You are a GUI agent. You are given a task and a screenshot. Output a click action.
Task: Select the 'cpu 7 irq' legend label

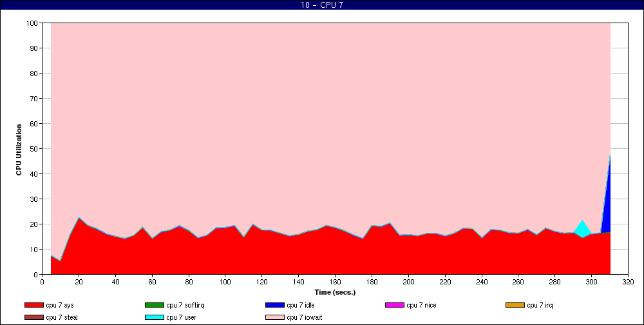[x=540, y=305]
